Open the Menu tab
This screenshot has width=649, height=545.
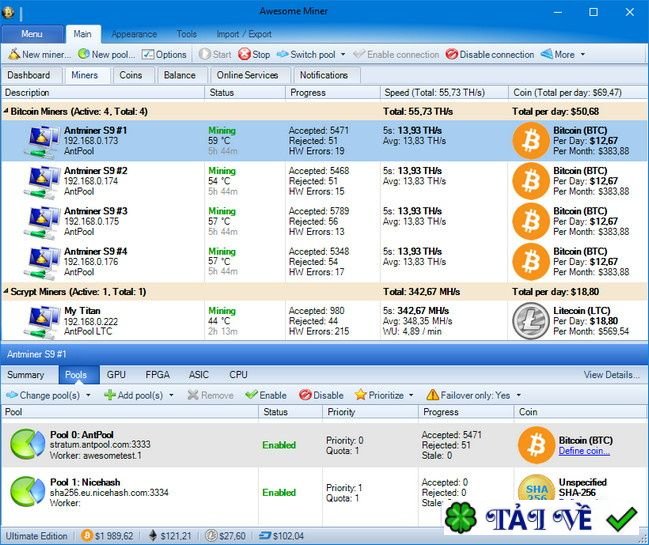click(x=32, y=34)
